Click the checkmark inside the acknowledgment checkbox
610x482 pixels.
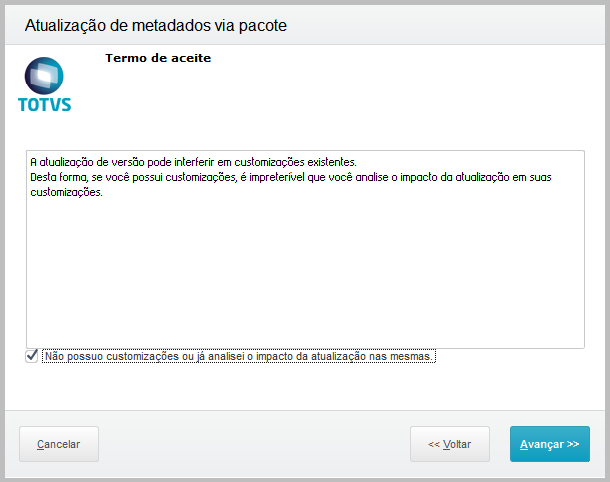pyautogui.click(x=32, y=355)
